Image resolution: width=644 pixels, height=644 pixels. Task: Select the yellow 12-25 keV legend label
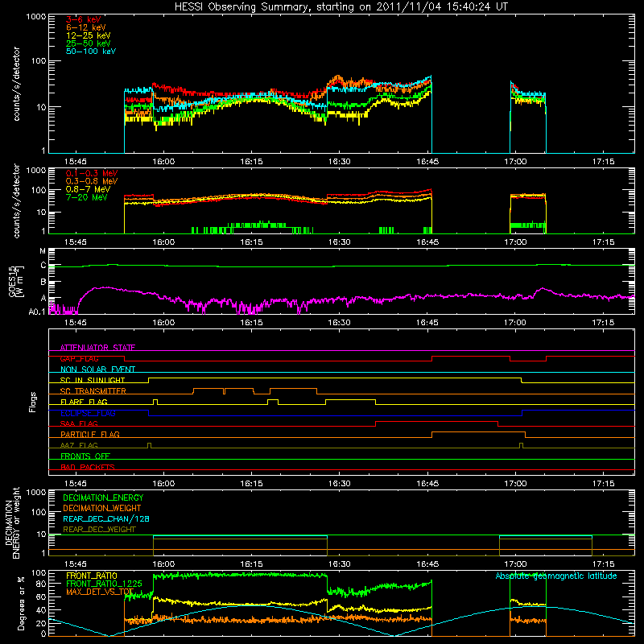tap(88, 35)
